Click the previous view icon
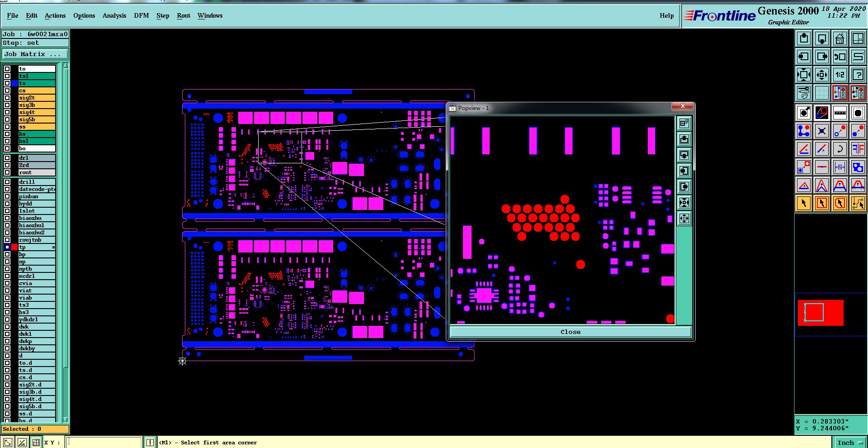The width and height of the screenshot is (868, 448). coord(840,57)
